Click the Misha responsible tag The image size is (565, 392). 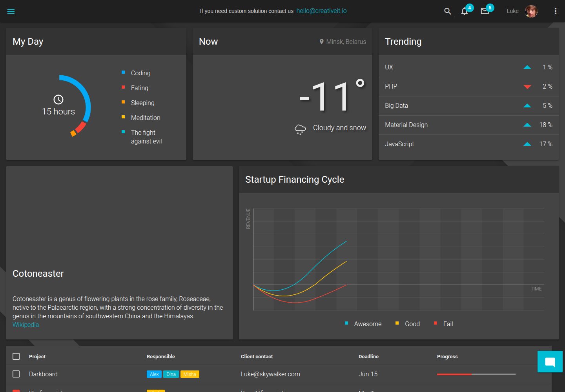(190, 374)
